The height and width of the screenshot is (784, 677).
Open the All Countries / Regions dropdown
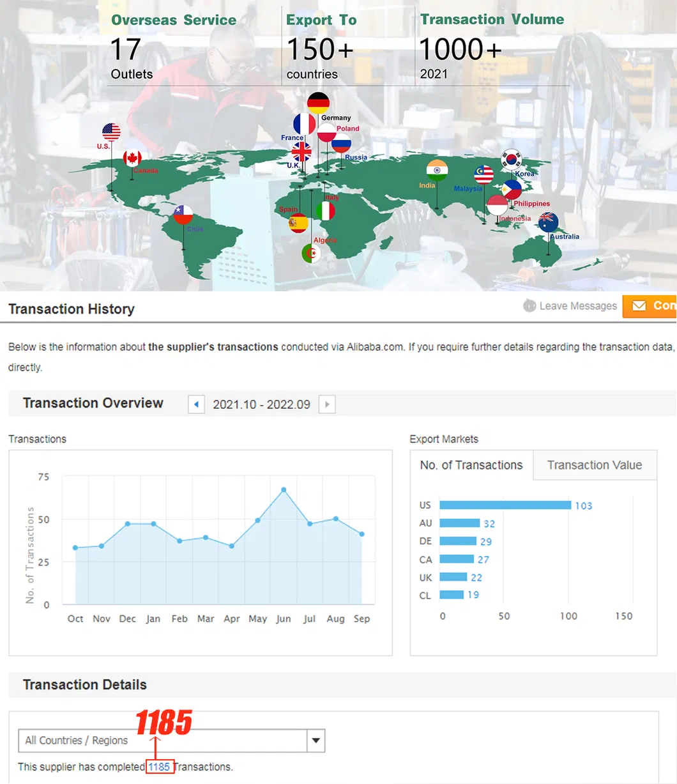(163, 741)
